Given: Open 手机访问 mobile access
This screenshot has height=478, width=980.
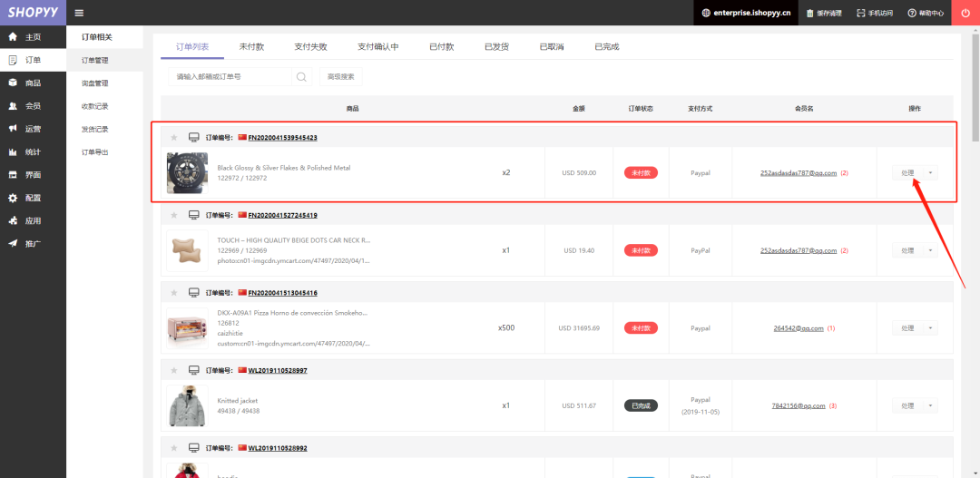Looking at the screenshot, I should click(x=875, y=13).
